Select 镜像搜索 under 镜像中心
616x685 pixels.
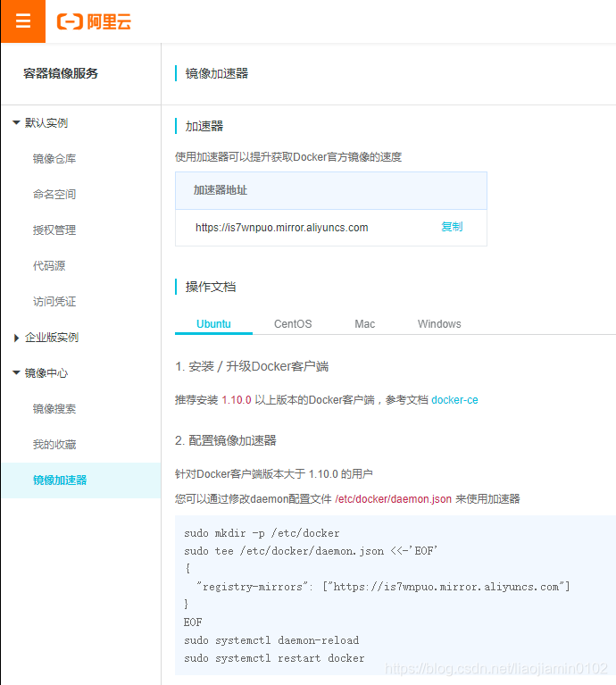(54, 409)
